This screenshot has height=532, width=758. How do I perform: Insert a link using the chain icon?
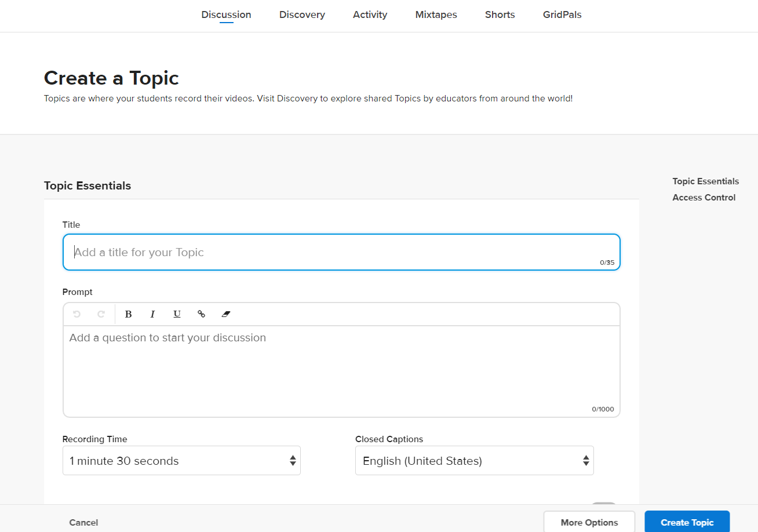[201, 314]
